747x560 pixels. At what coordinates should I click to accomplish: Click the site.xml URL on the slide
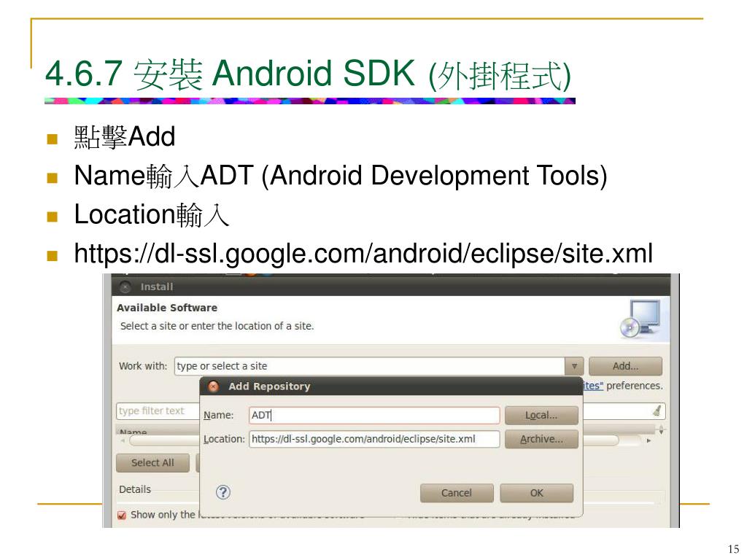pyautogui.click(x=363, y=253)
